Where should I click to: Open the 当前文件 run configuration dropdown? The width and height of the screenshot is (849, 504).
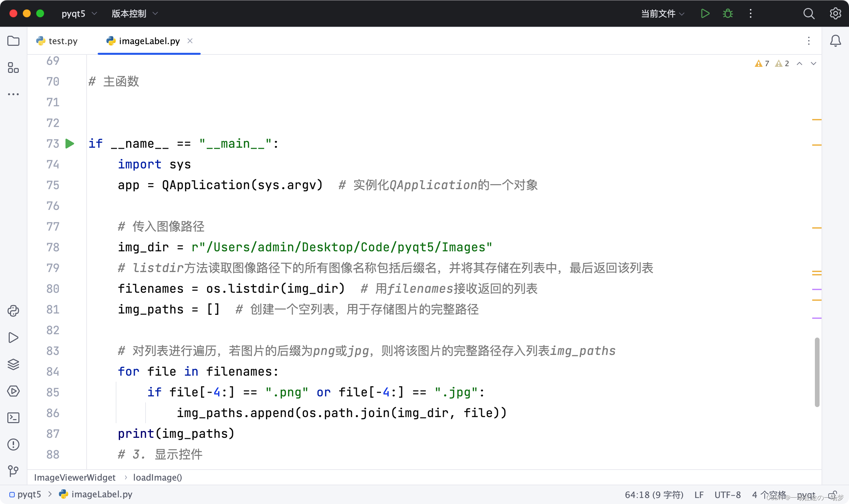[x=661, y=14]
